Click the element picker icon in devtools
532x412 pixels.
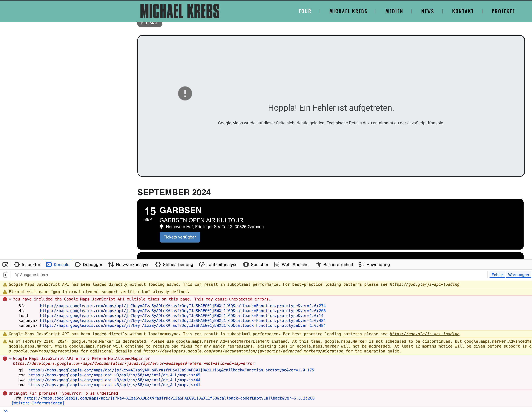pyautogui.click(x=5, y=265)
